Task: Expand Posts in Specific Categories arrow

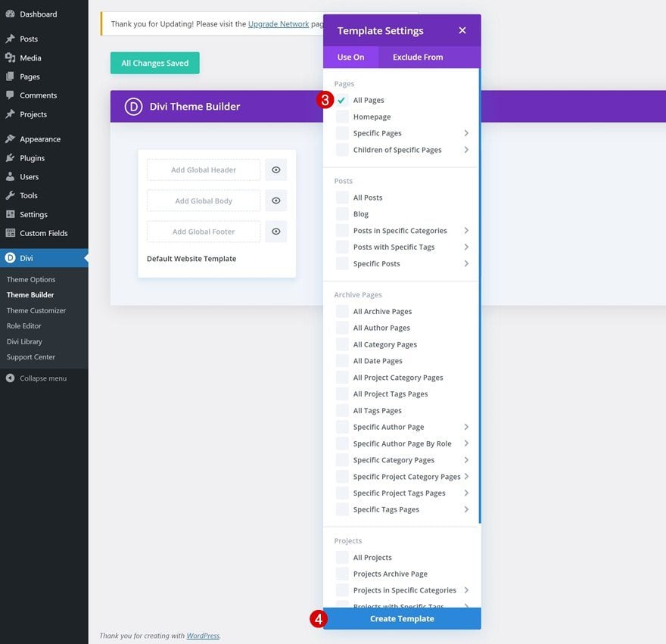Action: pyautogui.click(x=466, y=231)
